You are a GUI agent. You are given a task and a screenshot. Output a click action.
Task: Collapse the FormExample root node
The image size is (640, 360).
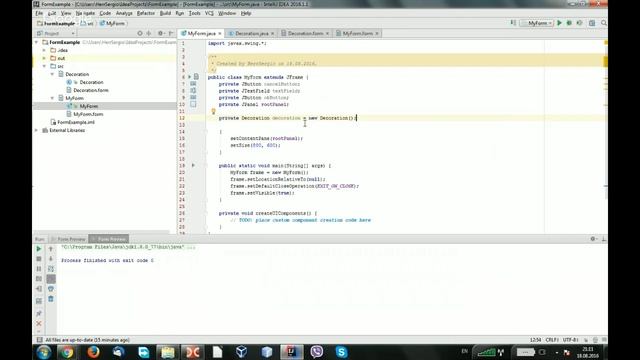pyautogui.click(x=37, y=42)
